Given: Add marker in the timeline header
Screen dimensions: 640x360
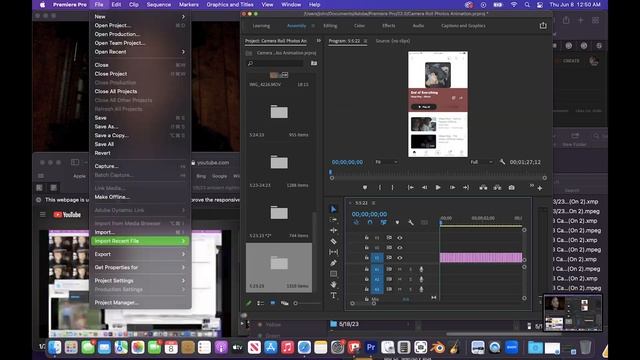Looking at the screenshot, I should tap(397, 222).
